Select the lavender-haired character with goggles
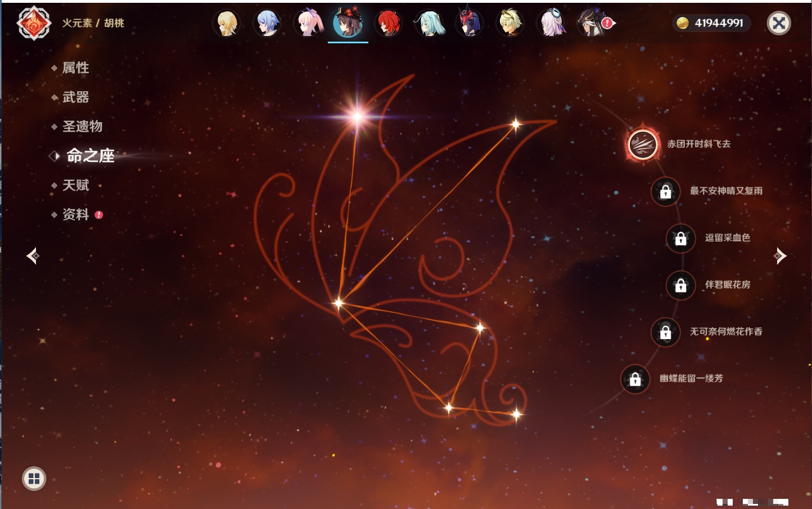812x509 pixels. 551,24
